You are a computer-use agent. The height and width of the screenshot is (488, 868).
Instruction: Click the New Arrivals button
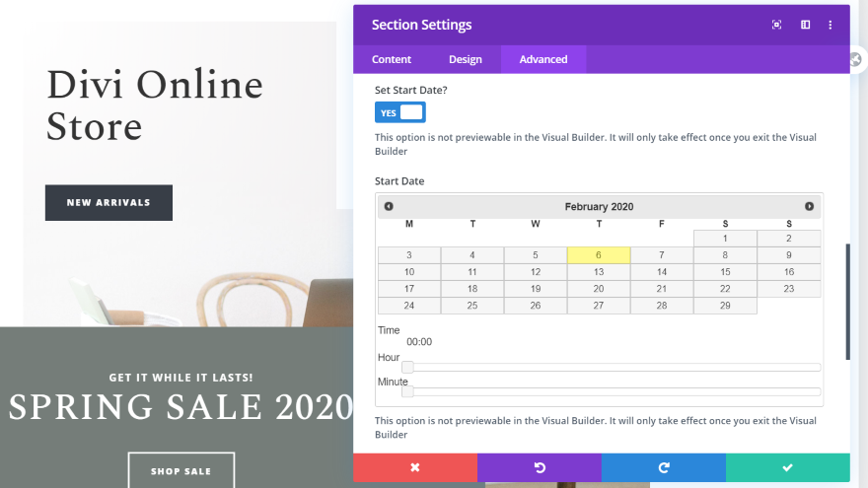(108, 202)
